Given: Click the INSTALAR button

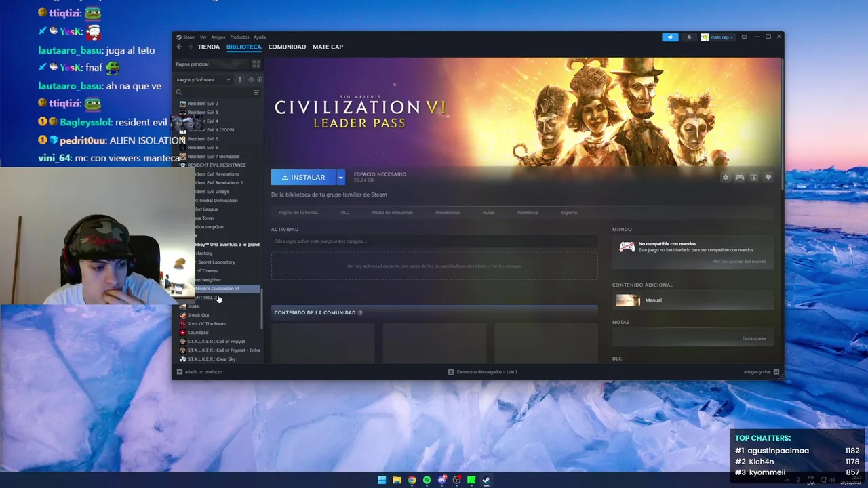Looking at the screenshot, I should click(x=303, y=177).
